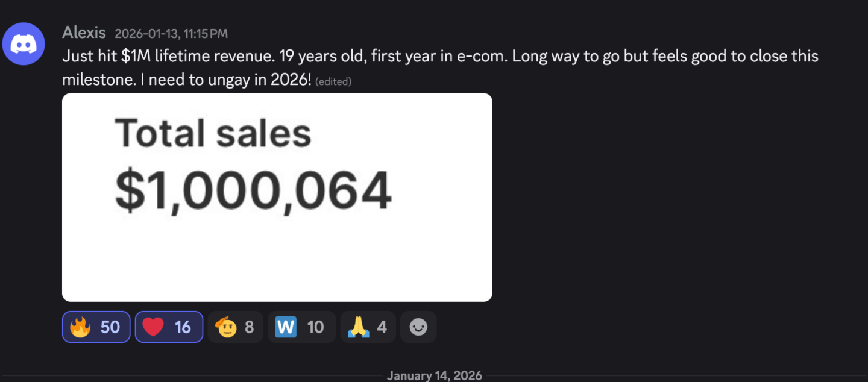
Task: Click the "Total sales" heading in image
Action: tap(213, 133)
